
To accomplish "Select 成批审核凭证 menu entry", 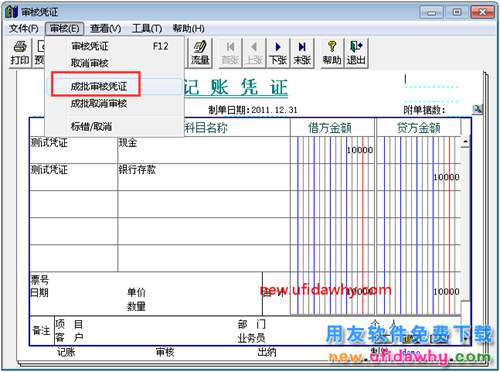I will coord(115,86).
